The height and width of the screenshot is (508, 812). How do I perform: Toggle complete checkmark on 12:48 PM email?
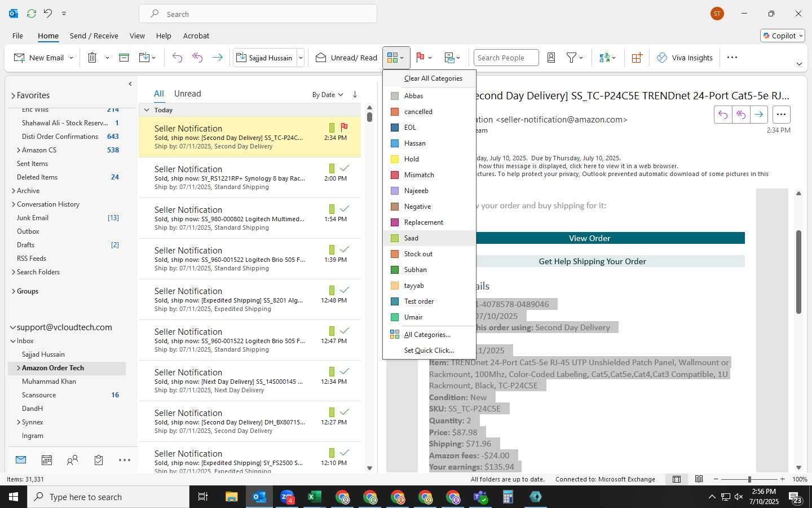345,290
